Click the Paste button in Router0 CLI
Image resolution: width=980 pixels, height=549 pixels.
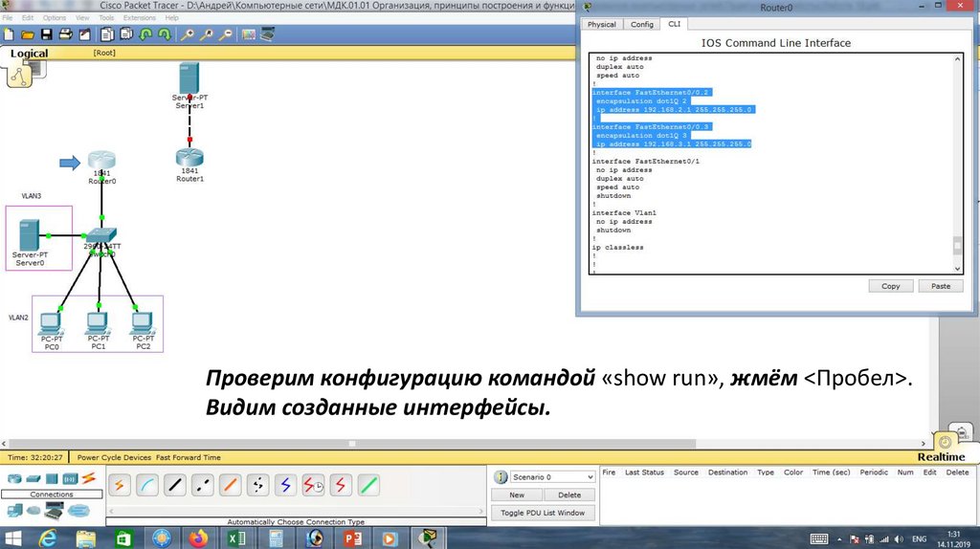coord(941,286)
